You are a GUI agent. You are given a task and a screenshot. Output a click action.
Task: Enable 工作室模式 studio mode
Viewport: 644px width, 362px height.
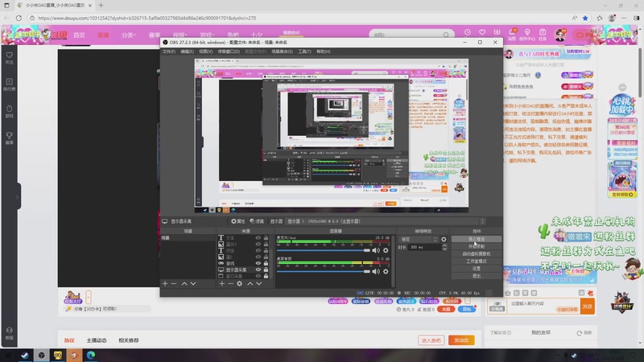coord(477,261)
